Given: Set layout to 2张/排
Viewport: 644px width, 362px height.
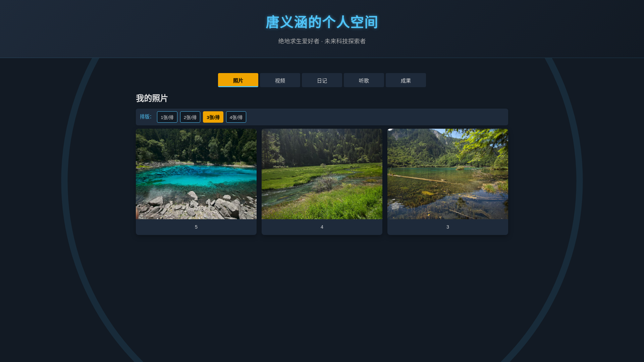Looking at the screenshot, I should 190,117.
